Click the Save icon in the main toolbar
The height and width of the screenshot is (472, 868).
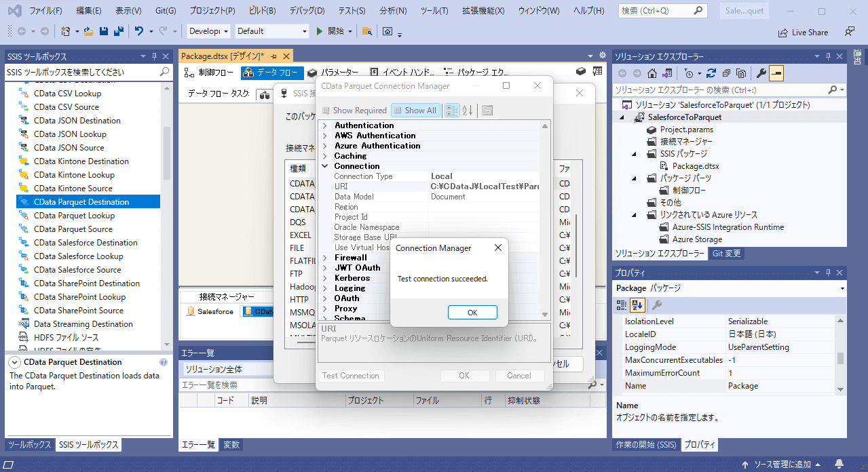point(104,31)
